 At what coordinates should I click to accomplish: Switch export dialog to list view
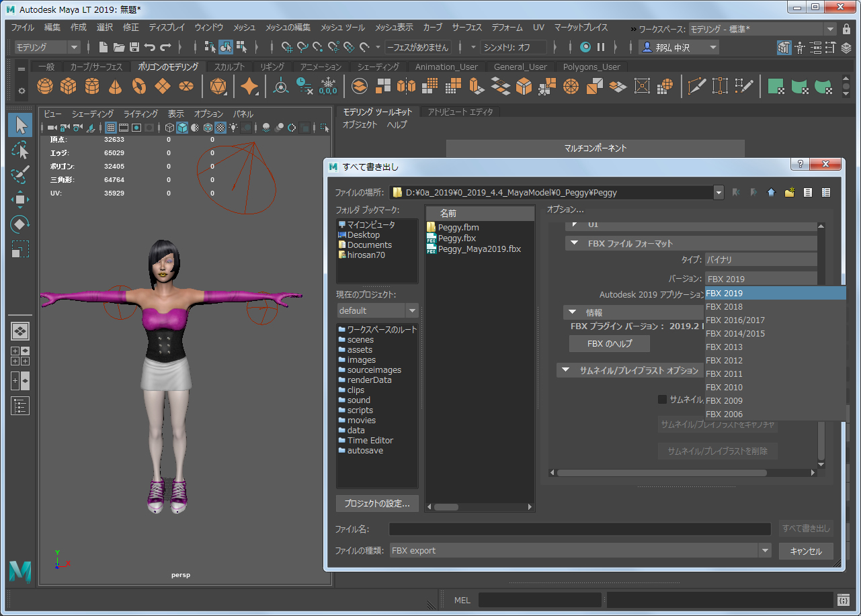(808, 192)
